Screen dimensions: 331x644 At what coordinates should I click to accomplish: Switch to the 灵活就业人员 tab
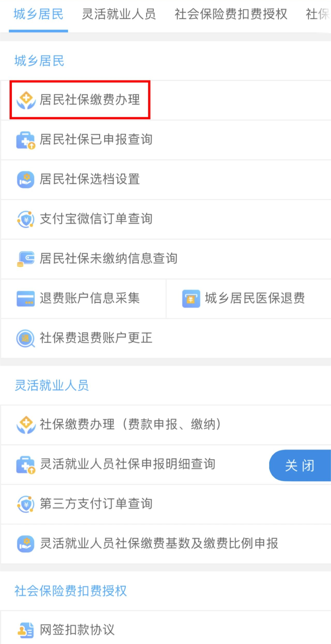click(119, 14)
